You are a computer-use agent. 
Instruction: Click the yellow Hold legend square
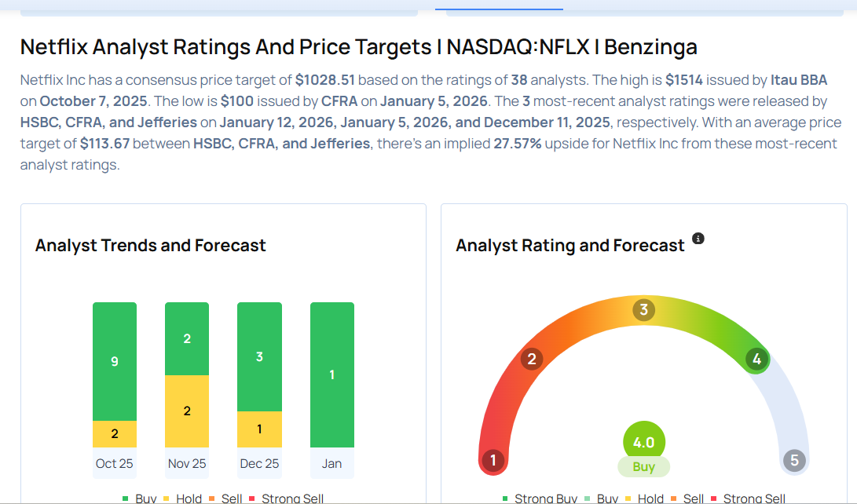[168, 498]
